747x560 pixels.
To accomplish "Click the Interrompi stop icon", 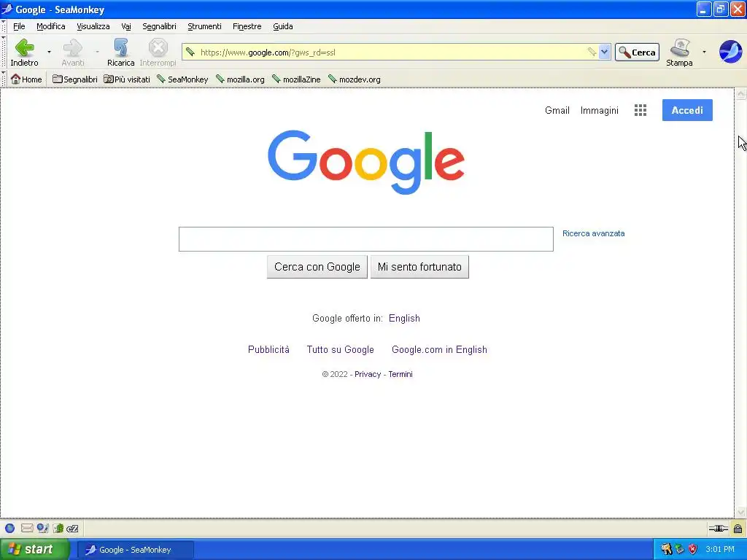I will point(158,52).
